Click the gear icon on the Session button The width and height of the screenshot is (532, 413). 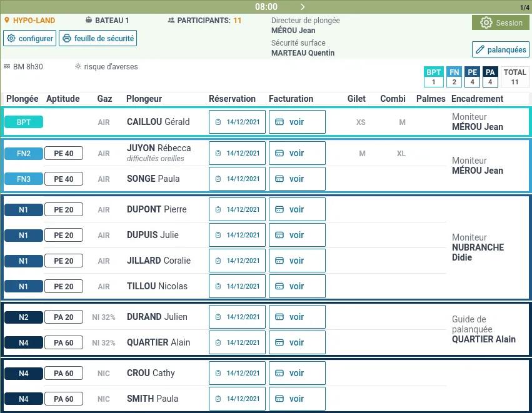click(x=486, y=22)
